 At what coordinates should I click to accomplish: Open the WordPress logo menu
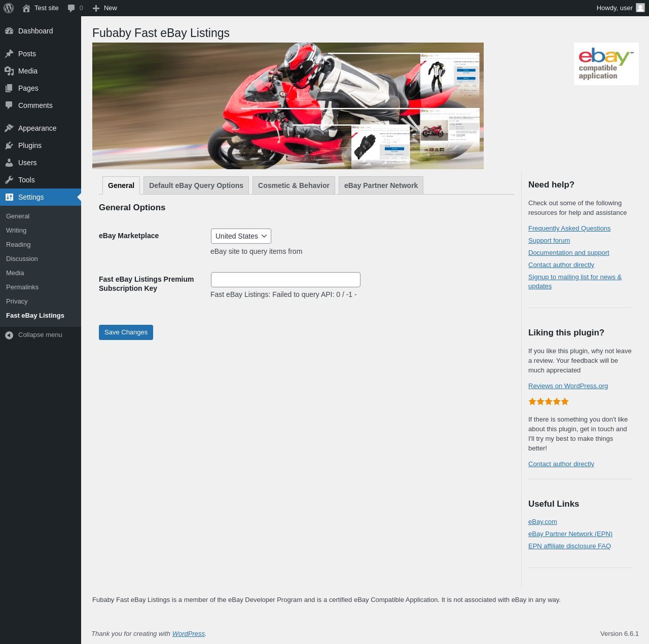[9, 8]
